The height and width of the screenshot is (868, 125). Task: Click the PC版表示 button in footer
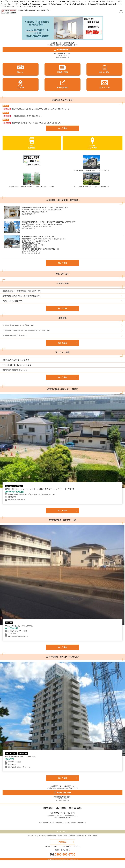click(63, 842)
